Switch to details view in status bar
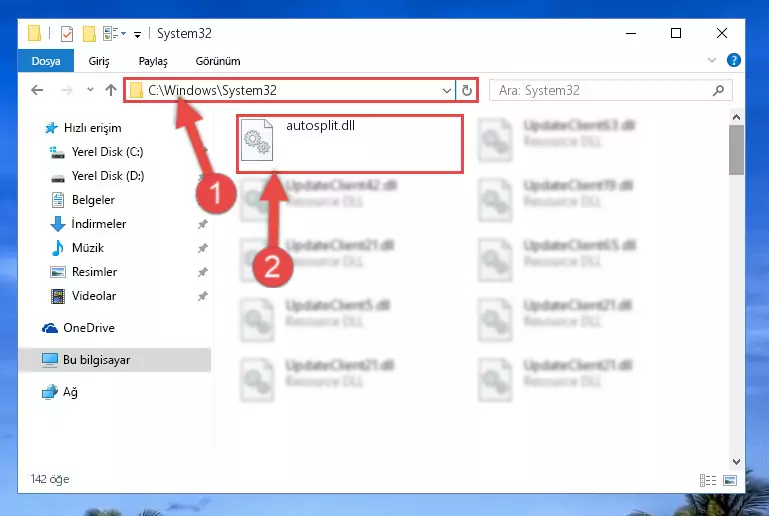The width and height of the screenshot is (769, 516). point(708,480)
